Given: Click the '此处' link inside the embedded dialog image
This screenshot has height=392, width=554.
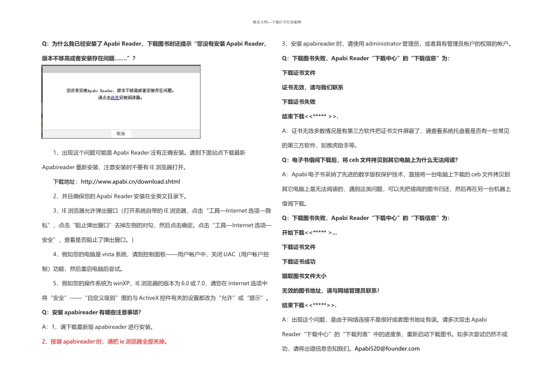Looking at the screenshot, I should (115, 98).
